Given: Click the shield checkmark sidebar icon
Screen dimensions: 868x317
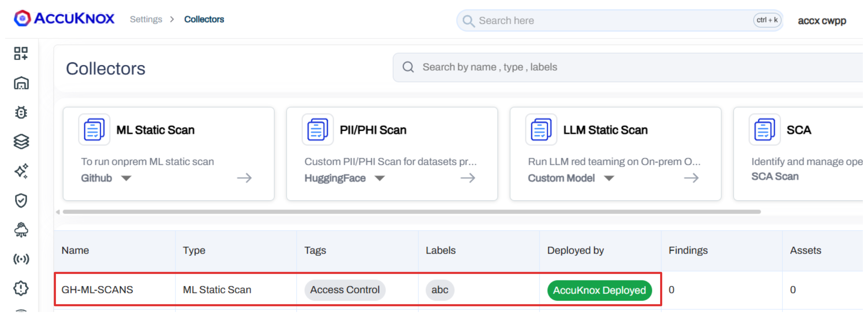Looking at the screenshot, I should 21,200.
